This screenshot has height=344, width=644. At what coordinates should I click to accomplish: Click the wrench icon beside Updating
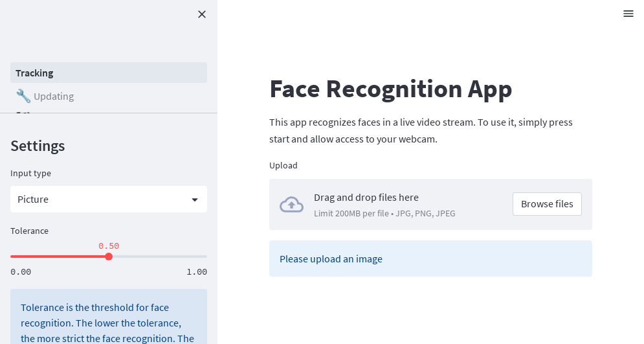[23, 96]
